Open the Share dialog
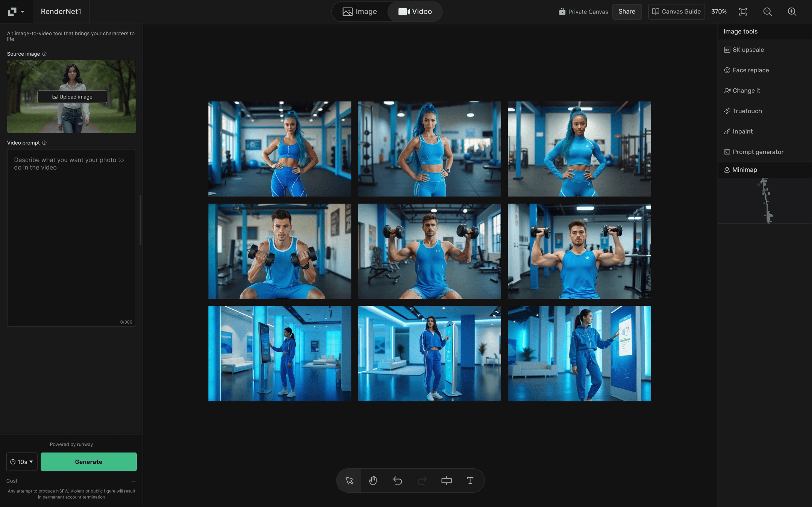Image resolution: width=812 pixels, height=507 pixels. click(x=627, y=12)
